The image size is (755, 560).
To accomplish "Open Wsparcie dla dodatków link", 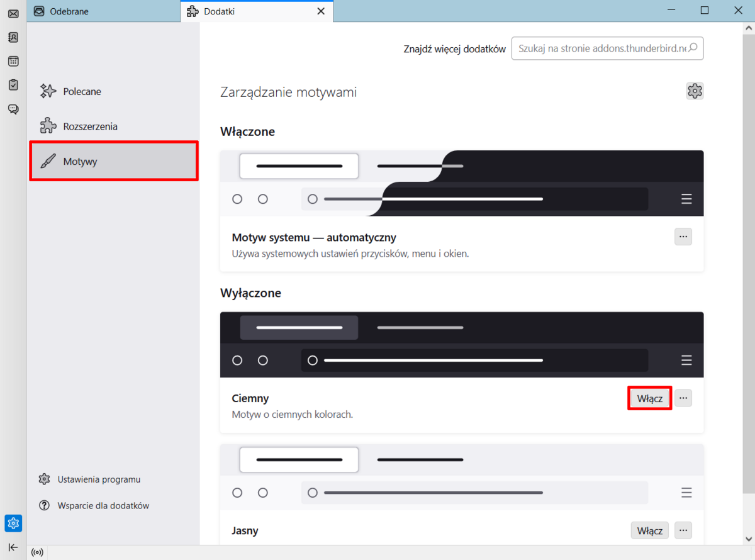I will (x=103, y=505).
